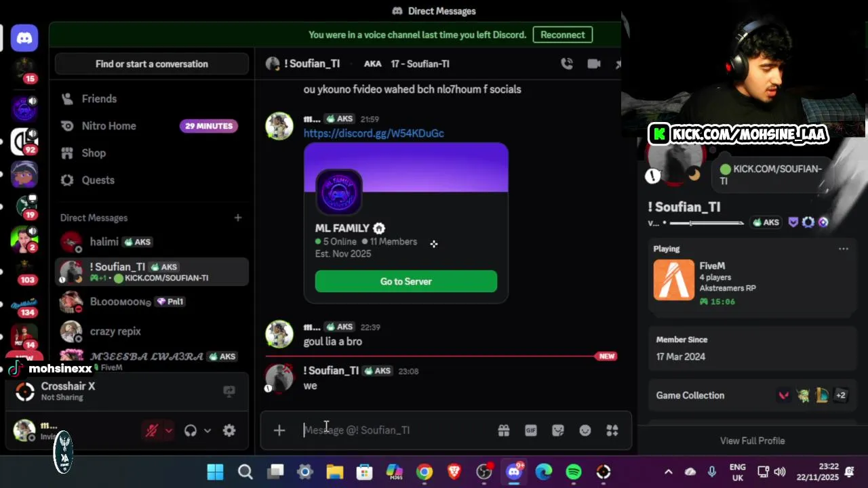The image size is (868, 488).
Task: Open BloodMoon direct message
Action: pyautogui.click(x=152, y=302)
